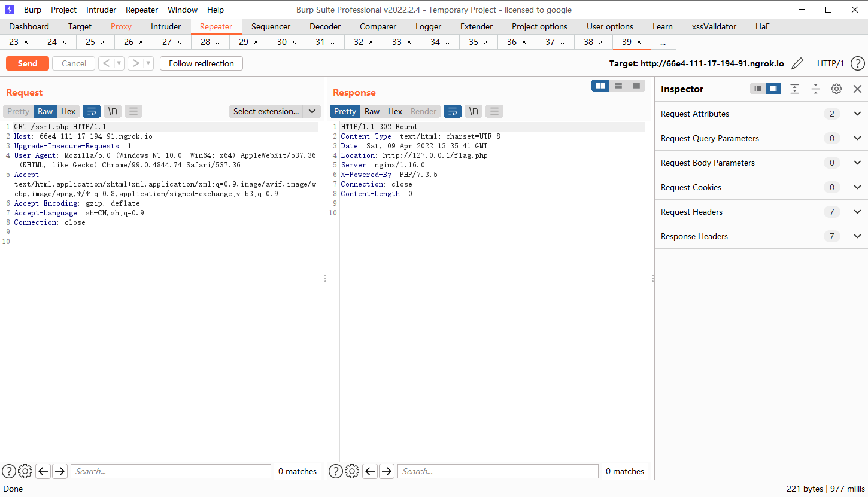Switch Response view to Raw
This screenshot has width=868, height=497.
[x=372, y=111]
